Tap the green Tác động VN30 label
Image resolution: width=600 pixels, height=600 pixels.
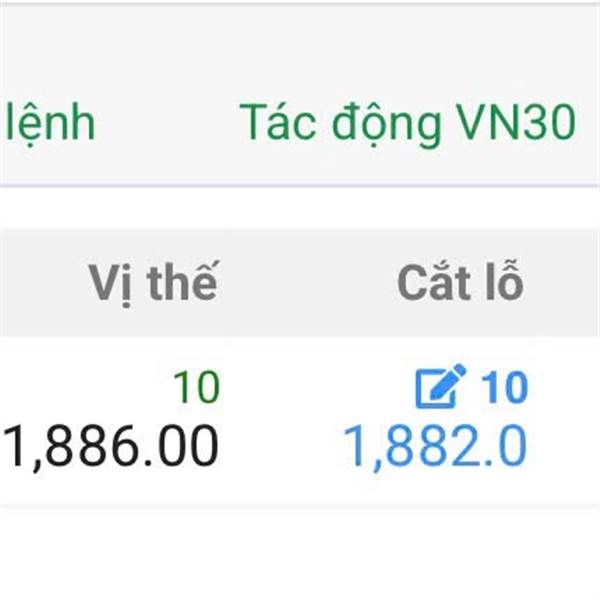(x=408, y=124)
